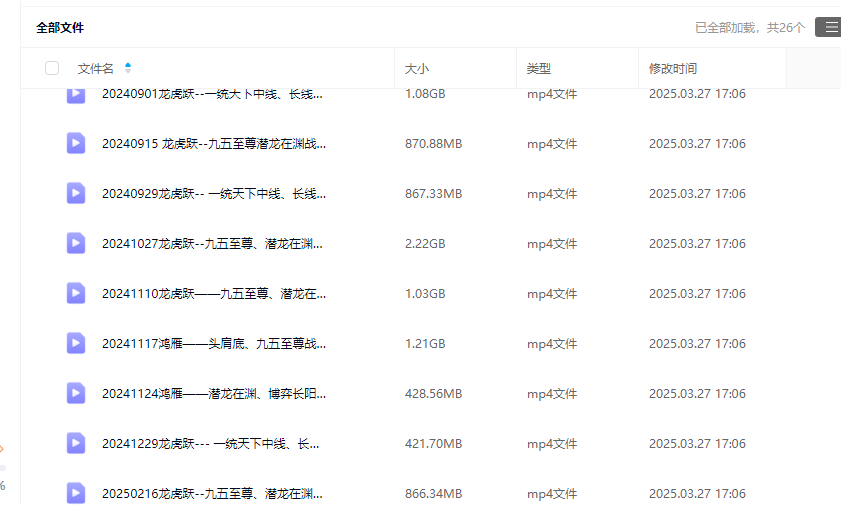The height and width of the screenshot is (505, 841).
Task: Open video icon for 20240929龙虎跃
Action: 76,193
